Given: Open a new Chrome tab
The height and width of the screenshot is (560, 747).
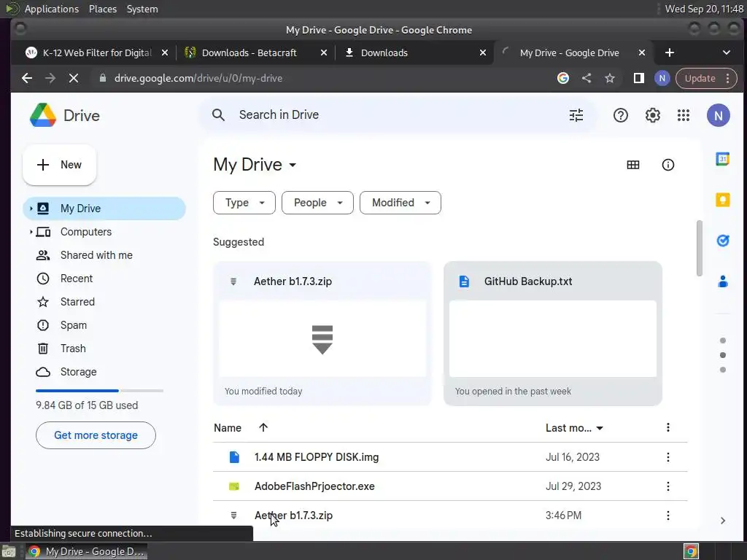Looking at the screenshot, I should (x=670, y=52).
